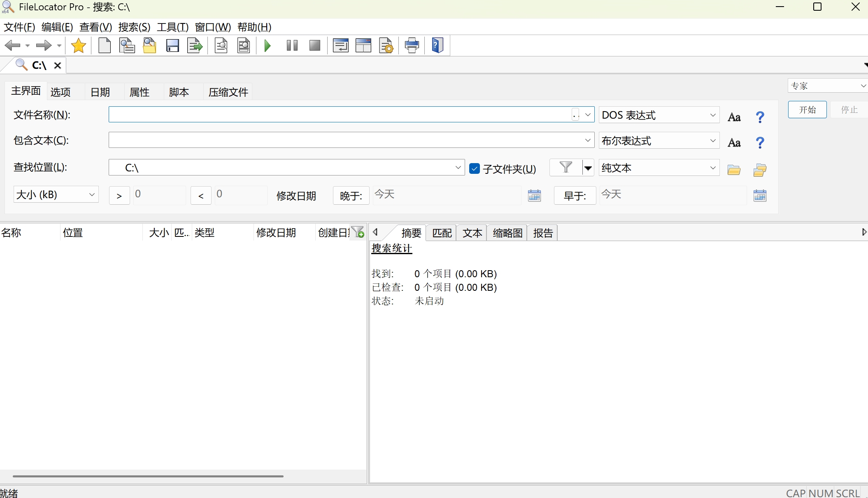Uncheck the 子文件夹 checkbox
The height and width of the screenshot is (498, 868).
click(475, 168)
